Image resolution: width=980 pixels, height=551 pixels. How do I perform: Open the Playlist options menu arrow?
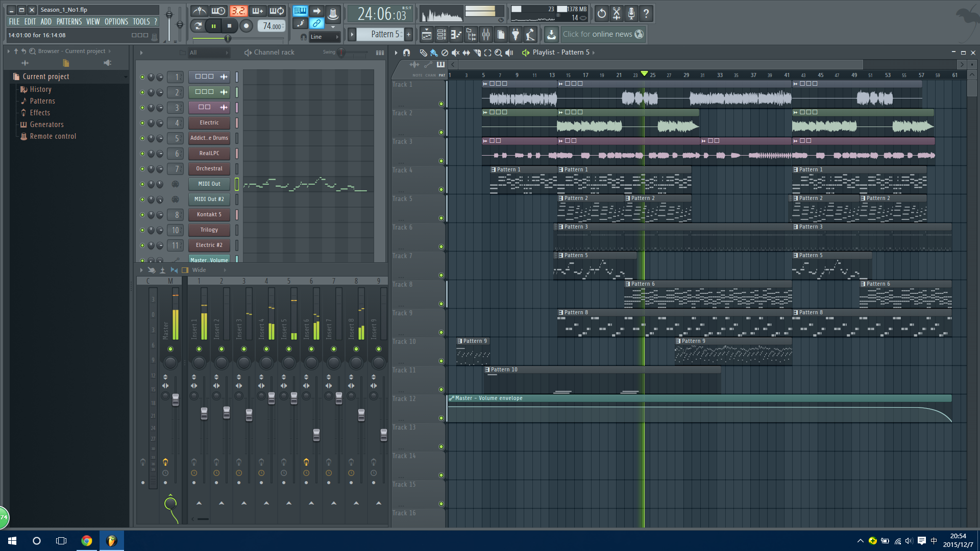[396, 53]
